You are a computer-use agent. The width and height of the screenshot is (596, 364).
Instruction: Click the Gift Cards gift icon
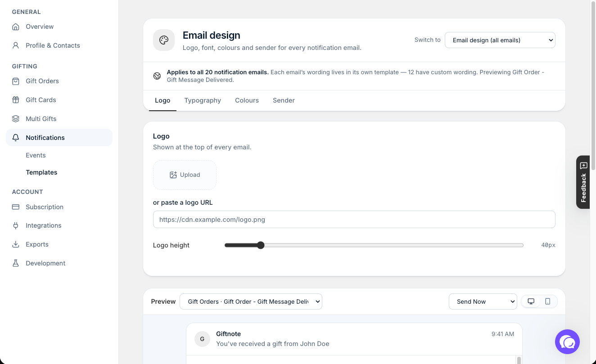click(16, 100)
